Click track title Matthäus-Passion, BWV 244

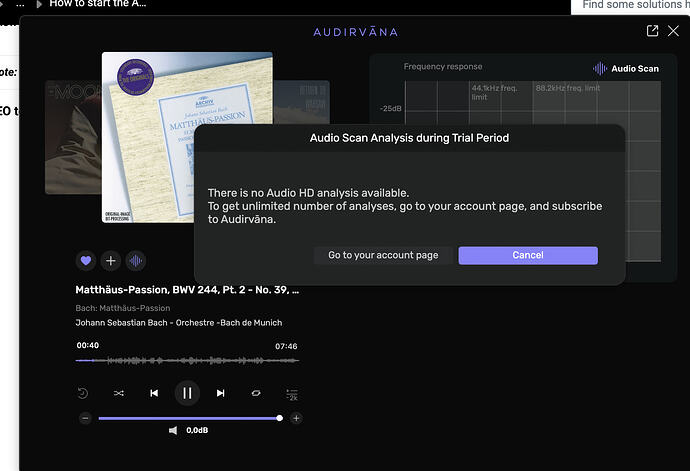[x=187, y=290]
